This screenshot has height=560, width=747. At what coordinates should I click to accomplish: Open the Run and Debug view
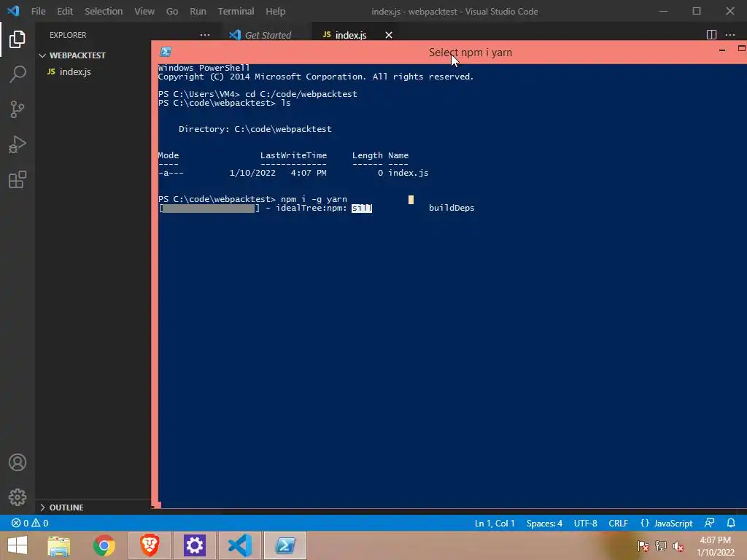tap(18, 144)
